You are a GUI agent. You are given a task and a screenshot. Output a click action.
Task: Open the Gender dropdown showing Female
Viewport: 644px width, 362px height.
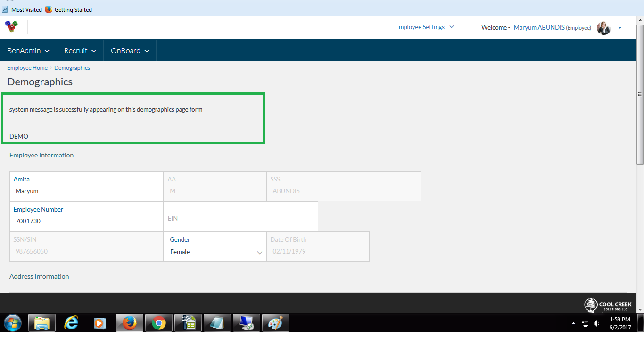[x=215, y=252]
